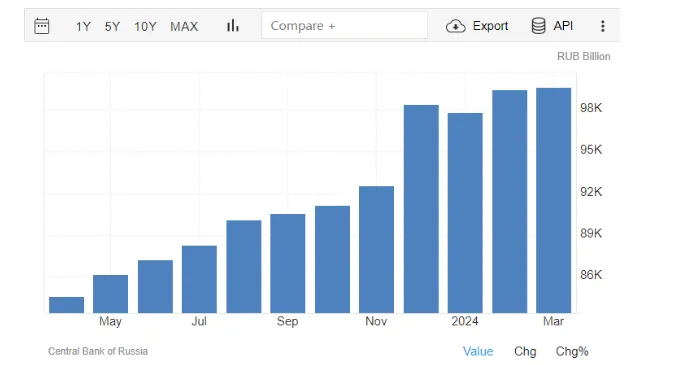Viewport: 676px width, 365px height.
Task: Click the Central Bank of Russia source link
Action: (x=98, y=351)
